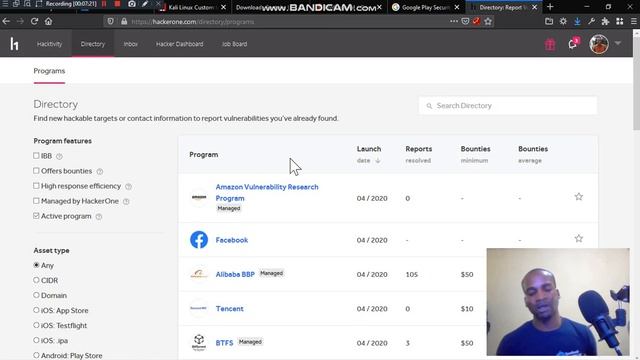
Task: Favorite the Facebook program star
Action: (578, 238)
